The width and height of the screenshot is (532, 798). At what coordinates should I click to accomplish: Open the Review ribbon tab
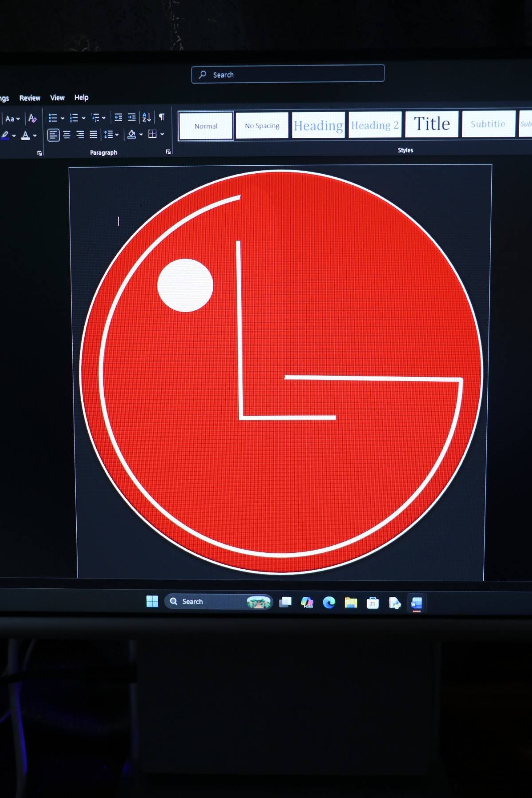pyautogui.click(x=30, y=98)
